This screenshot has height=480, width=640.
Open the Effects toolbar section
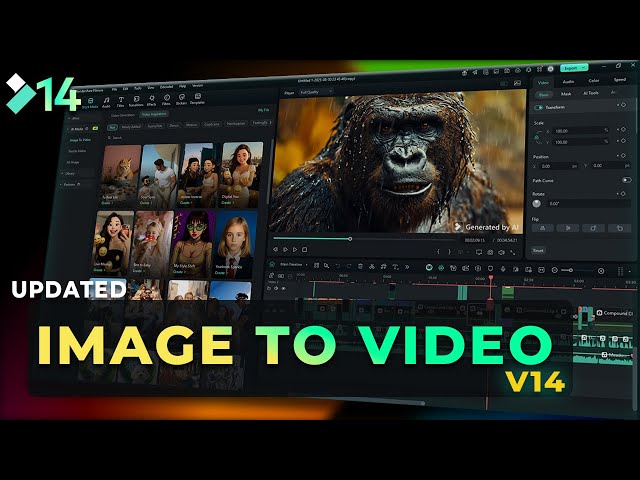(x=151, y=100)
